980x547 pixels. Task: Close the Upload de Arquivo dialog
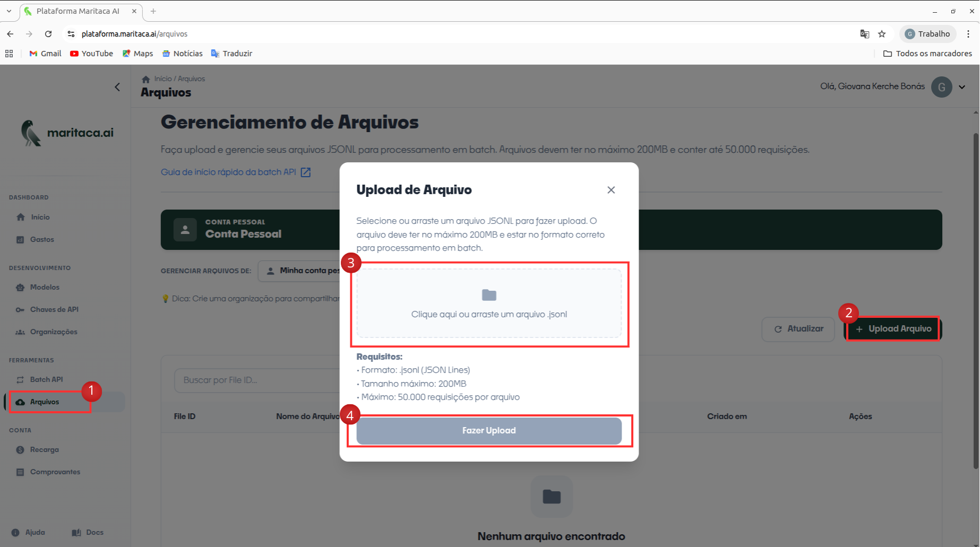click(x=611, y=190)
